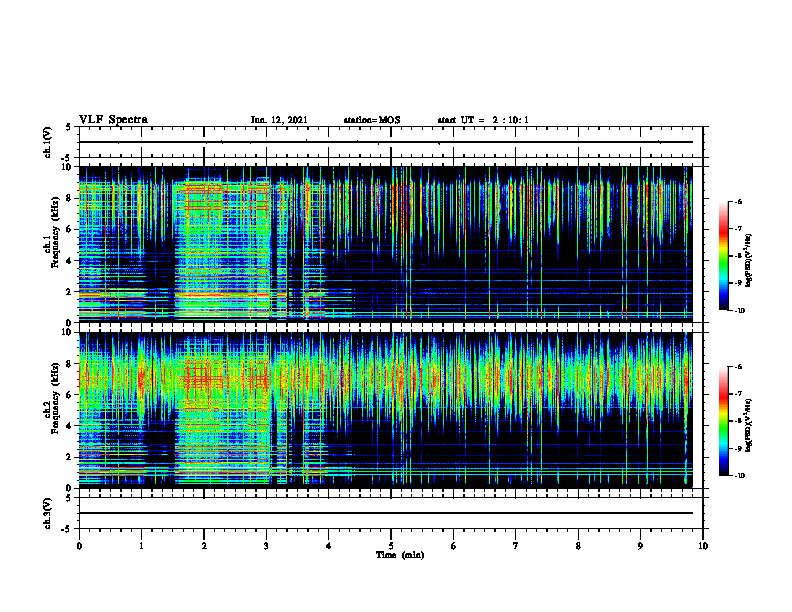Click the "5" tick label on ch.1(V) axis

[69, 127]
